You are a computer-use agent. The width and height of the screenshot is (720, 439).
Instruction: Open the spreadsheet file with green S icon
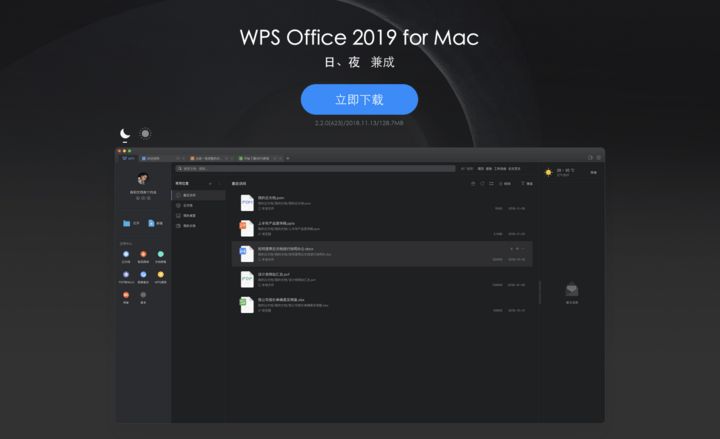(x=382, y=304)
